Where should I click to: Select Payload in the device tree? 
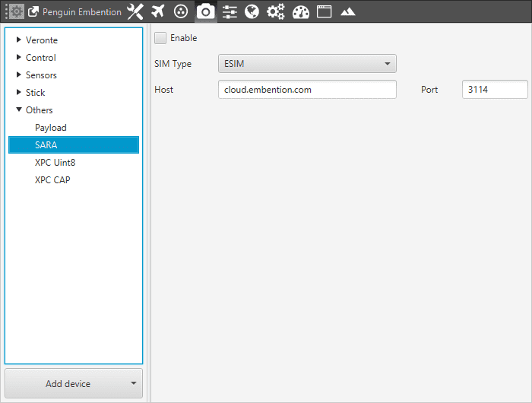51,128
